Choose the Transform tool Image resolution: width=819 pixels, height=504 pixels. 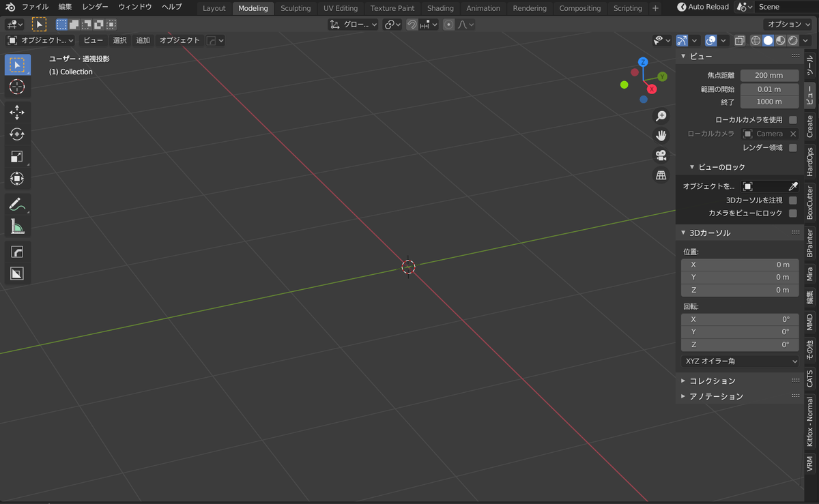point(17,178)
